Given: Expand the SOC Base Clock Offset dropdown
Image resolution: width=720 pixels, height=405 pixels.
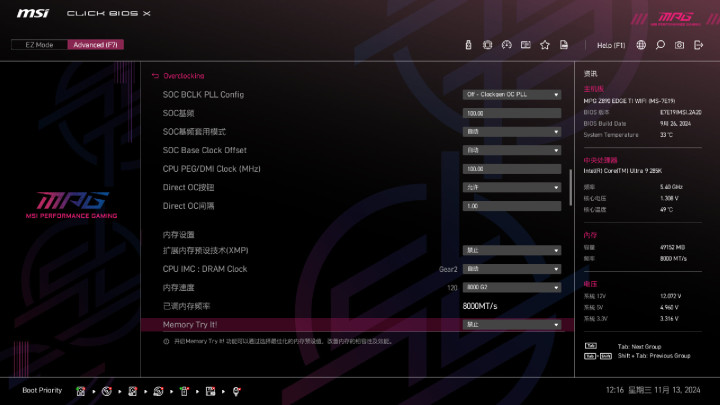Looking at the screenshot, I should coord(512,150).
